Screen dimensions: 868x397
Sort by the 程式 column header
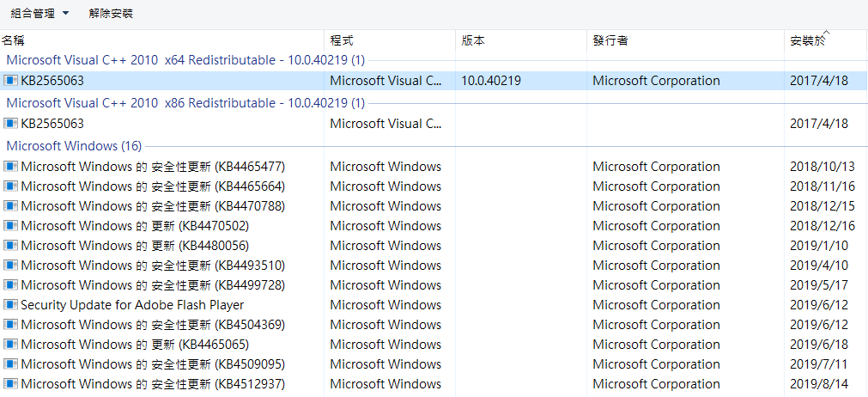click(342, 41)
